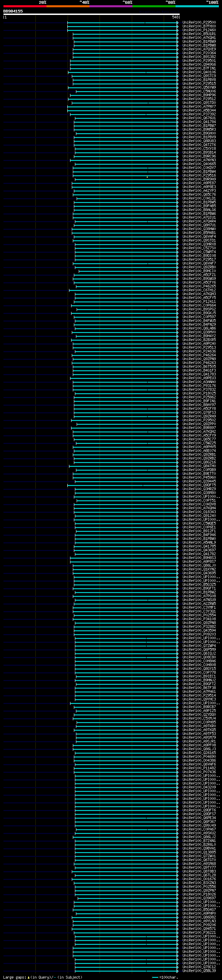222x980 pixels.
Task: Open hit UniRef100_B5U1R1
Action: pos(199,34)
